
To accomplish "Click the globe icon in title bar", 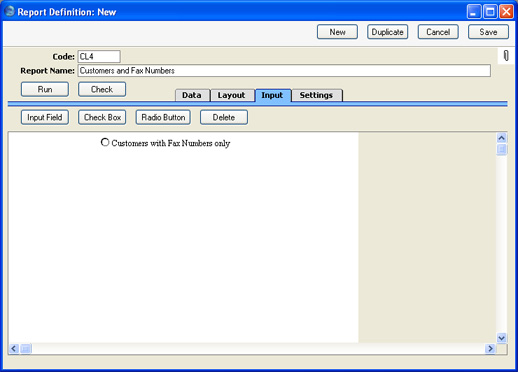I will pyautogui.click(x=10, y=11).
